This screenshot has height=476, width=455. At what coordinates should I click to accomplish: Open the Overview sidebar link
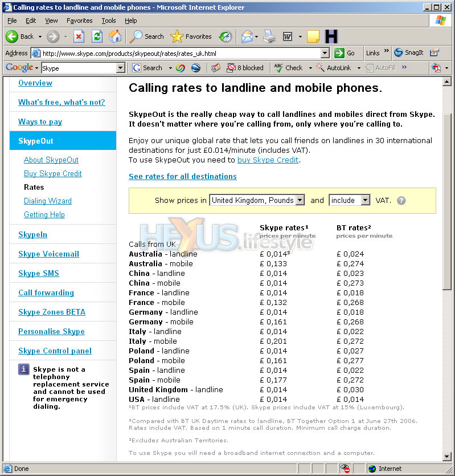point(35,83)
